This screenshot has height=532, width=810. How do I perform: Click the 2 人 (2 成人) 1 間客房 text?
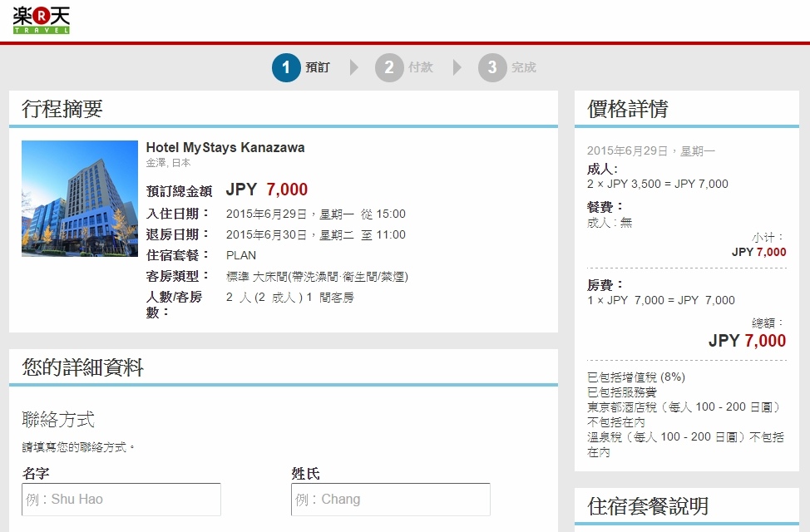point(289,297)
